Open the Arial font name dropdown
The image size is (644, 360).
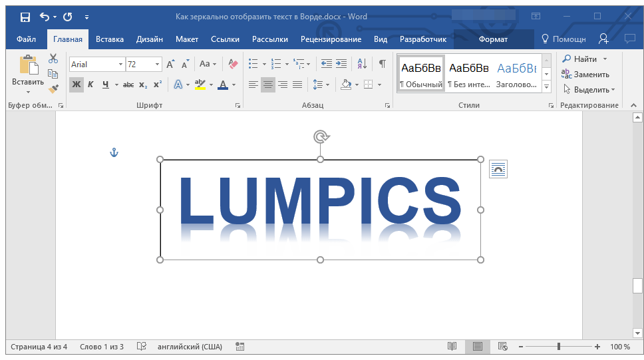120,65
